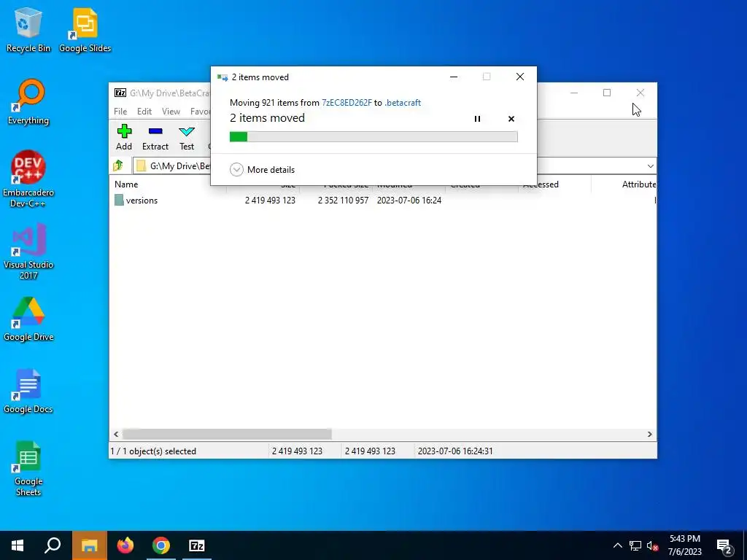747x560 pixels.
Task: Select the versions folder icon
Action: point(119,200)
